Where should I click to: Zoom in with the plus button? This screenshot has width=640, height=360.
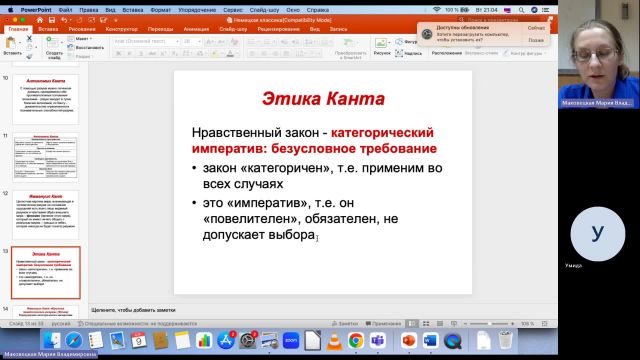click(x=512, y=323)
